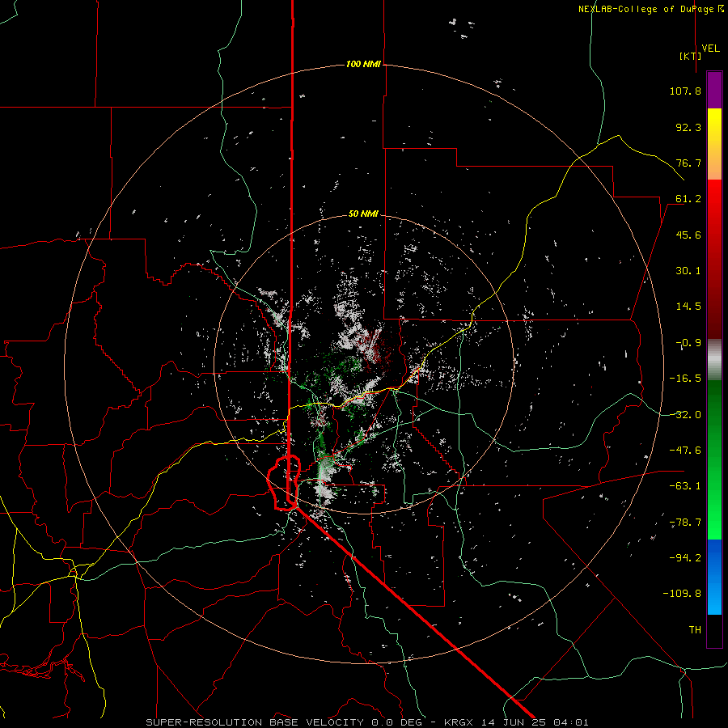Click the 45.6 velocity scale value
The width and height of the screenshot is (728, 728).
click(x=688, y=235)
